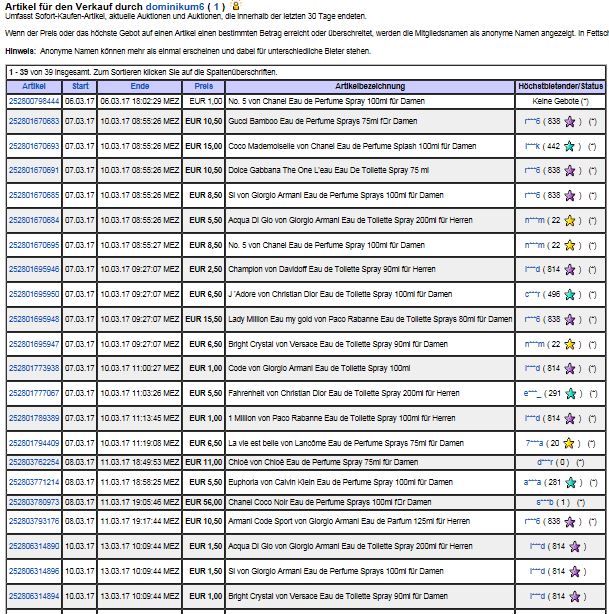609x614 pixels.
Task: Open bidder s***b in Chanel Coco Noir row
Action: [545, 502]
